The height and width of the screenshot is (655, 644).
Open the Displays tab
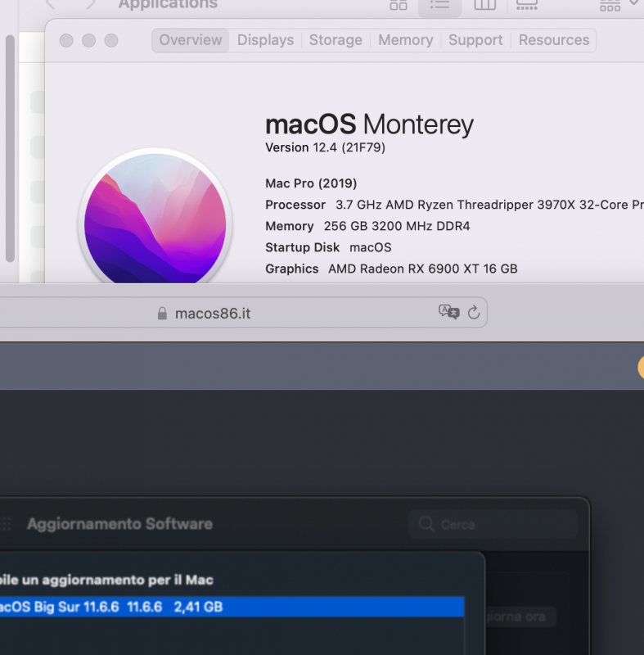[265, 40]
